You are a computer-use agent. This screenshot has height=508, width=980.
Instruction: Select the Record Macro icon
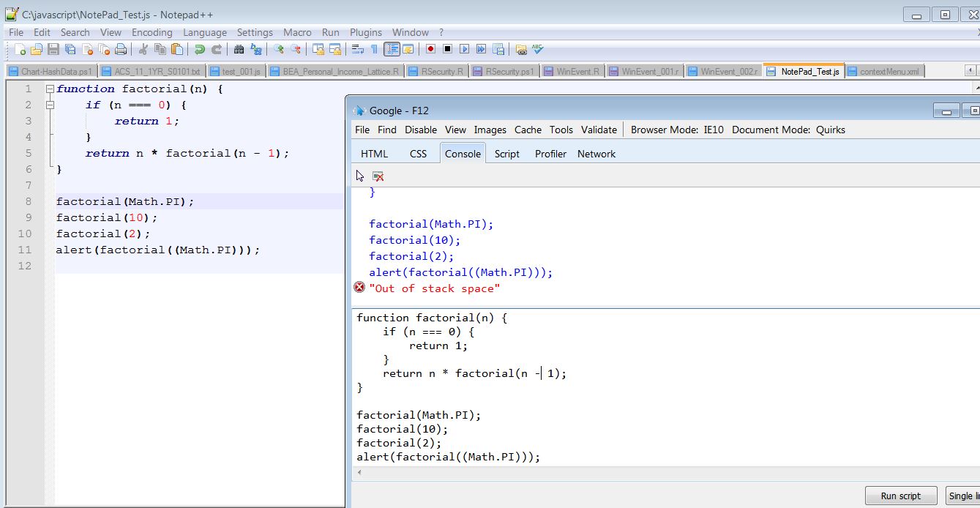pyautogui.click(x=430, y=49)
